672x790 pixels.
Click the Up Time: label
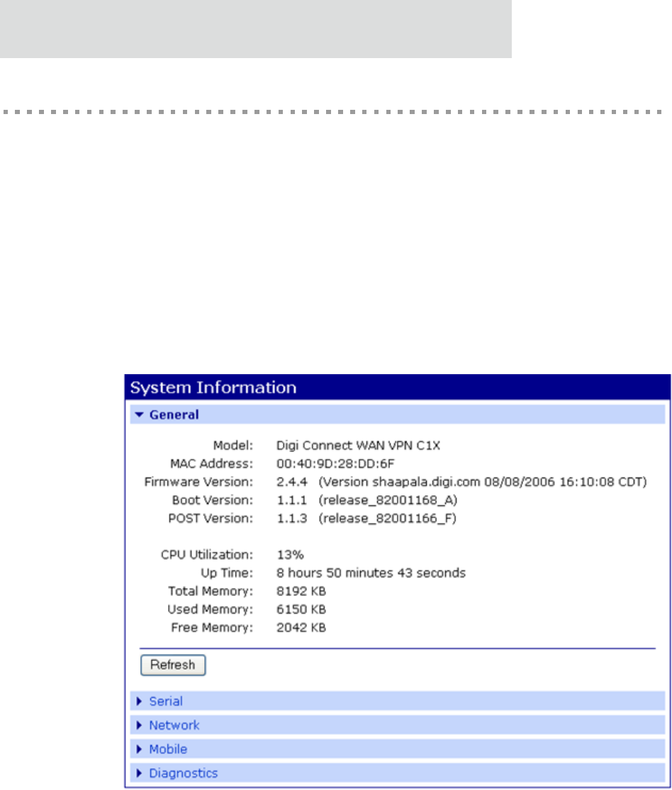point(227,573)
